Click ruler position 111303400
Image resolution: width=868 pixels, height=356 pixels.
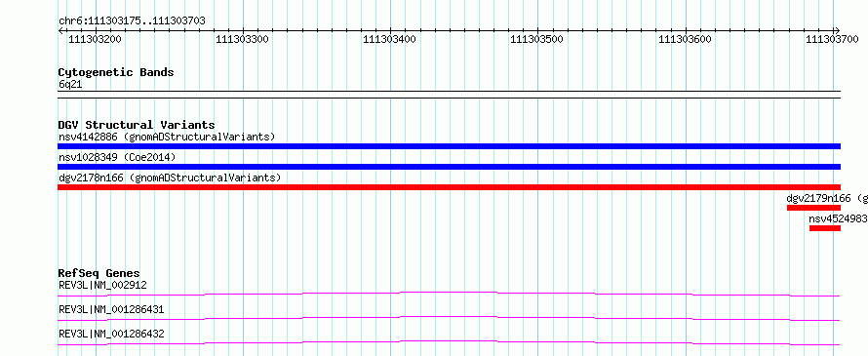point(389,39)
